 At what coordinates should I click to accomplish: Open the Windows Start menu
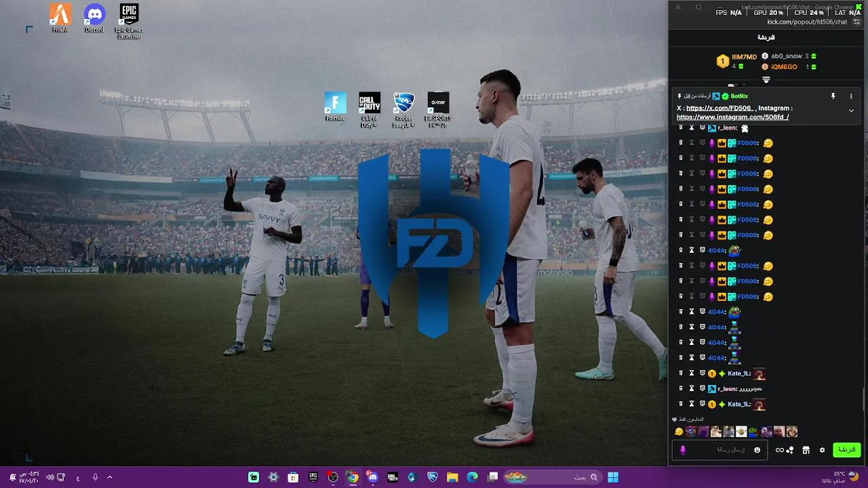pyautogui.click(x=613, y=477)
